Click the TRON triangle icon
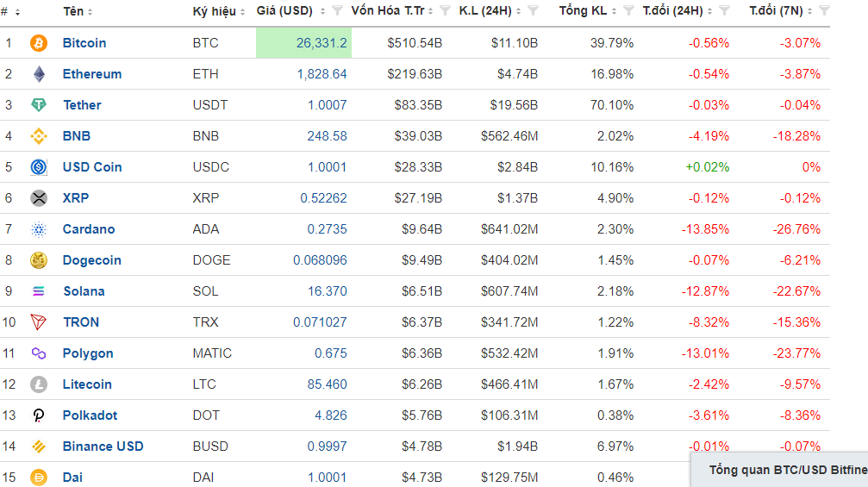 tap(39, 322)
